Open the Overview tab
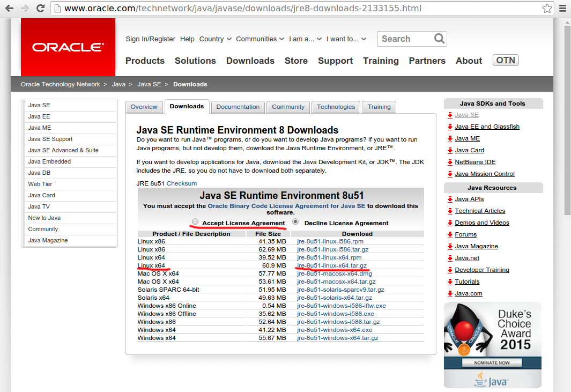The image size is (571, 392). [x=144, y=107]
